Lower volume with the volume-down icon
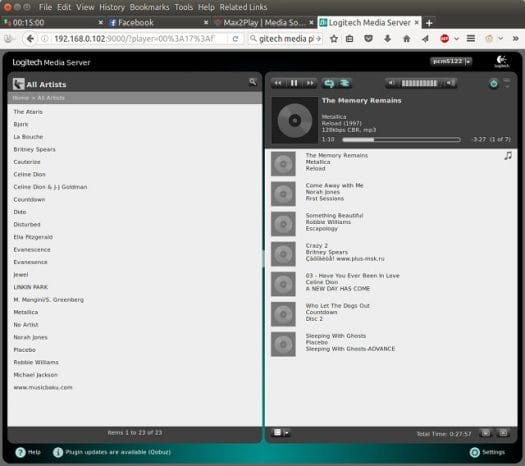 392,83
